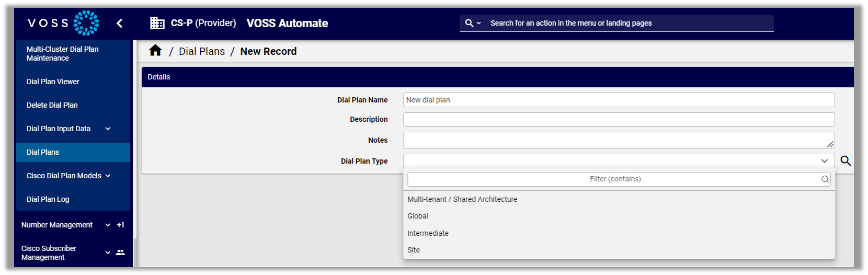Screen dimensions: 868x275
Task: Click the Dial Plan Name input field
Action: [x=619, y=100]
